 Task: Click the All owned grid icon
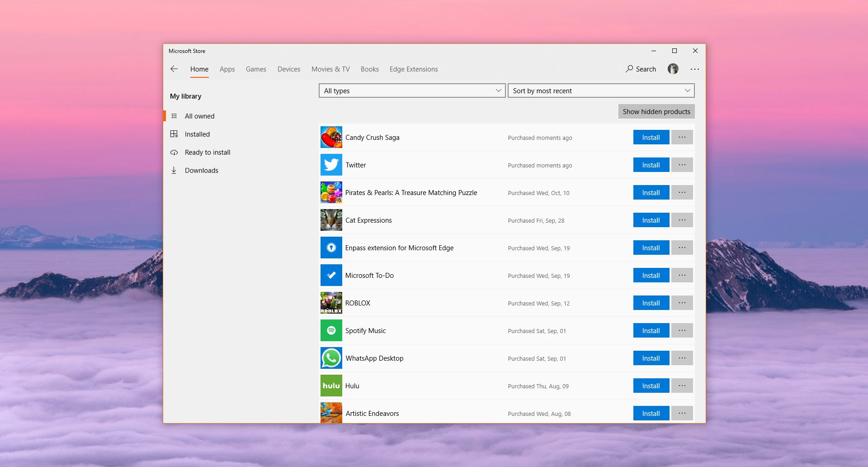(174, 116)
